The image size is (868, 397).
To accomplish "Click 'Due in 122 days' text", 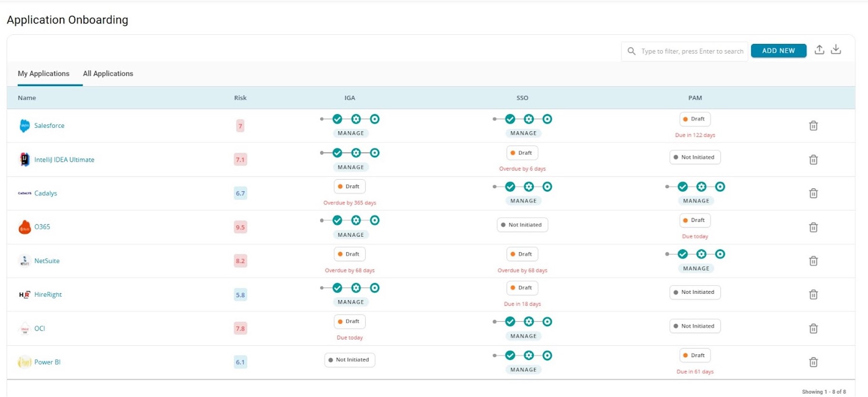I will pyautogui.click(x=695, y=135).
